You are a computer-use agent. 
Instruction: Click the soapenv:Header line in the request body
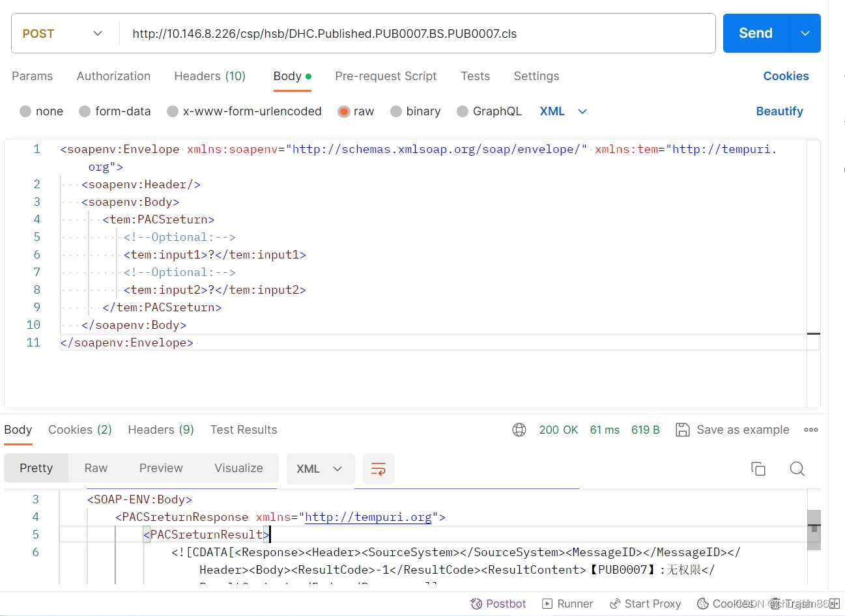(x=141, y=184)
